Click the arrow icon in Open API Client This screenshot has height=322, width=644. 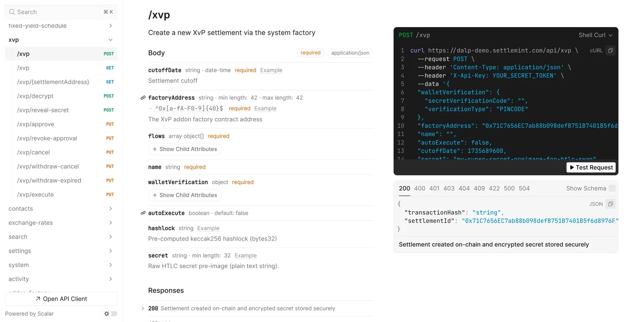coord(38,299)
